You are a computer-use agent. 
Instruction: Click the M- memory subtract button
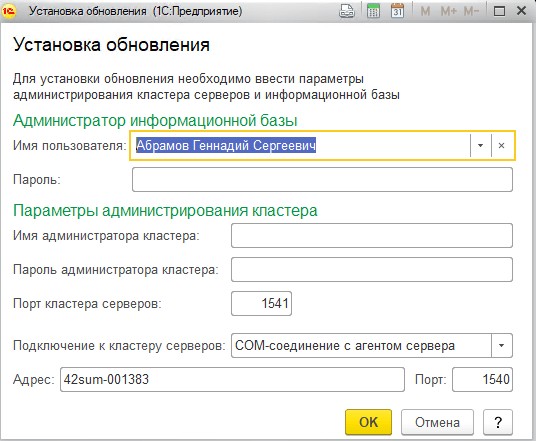coord(471,11)
